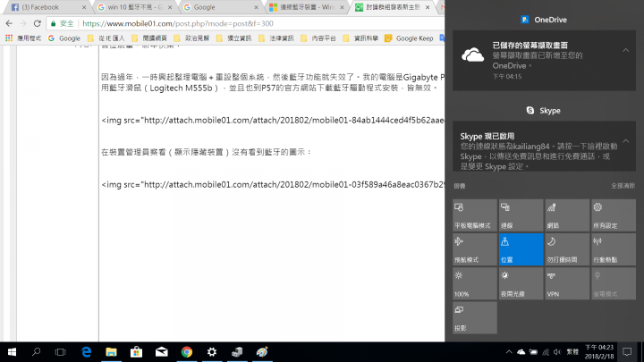Open File Explorer from taskbar
Screen dimensions: 644x362
(x=111, y=352)
